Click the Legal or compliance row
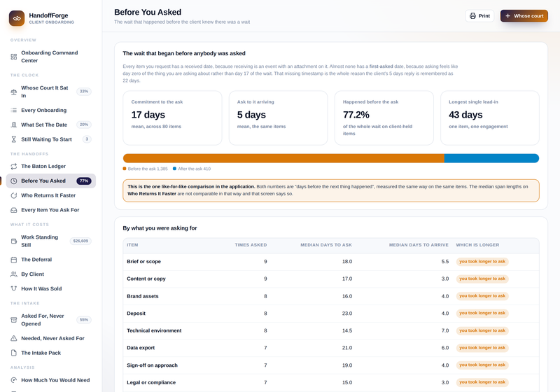Viewport: 560px width, 392px height. tap(331, 382)
